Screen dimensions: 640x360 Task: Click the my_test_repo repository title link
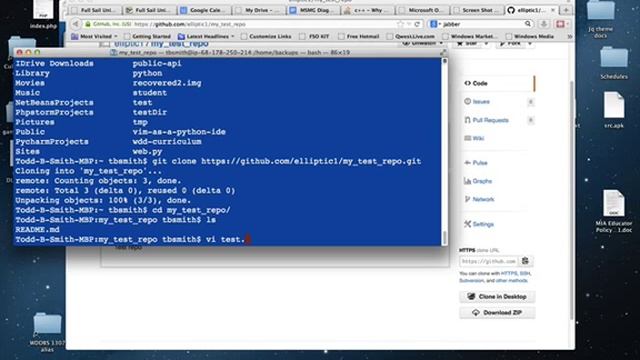(x=180, y=44)
